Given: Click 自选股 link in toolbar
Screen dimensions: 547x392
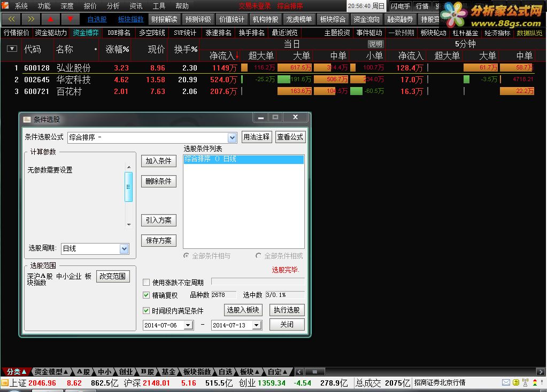Looking at the screenshot, I should 97,20.
